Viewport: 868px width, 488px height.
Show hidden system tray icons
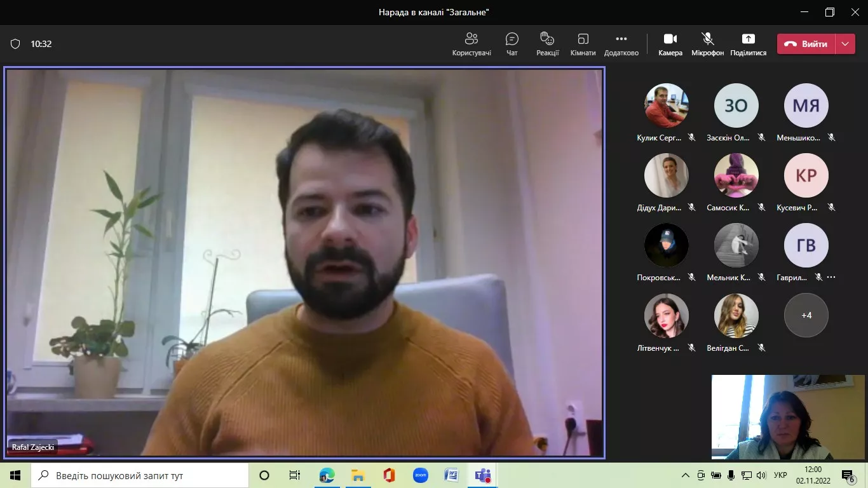[685, 475]
